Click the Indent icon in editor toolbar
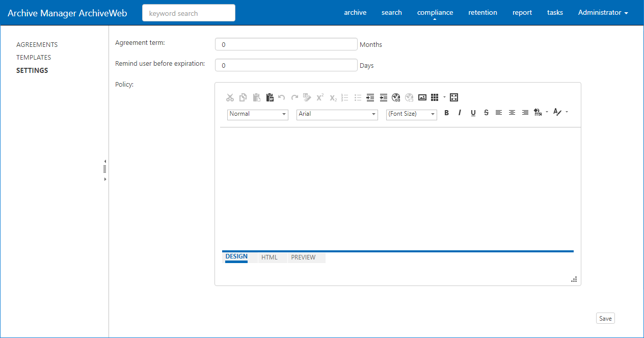The height and width of the screenshot is (338, 644). pos(370,97)
